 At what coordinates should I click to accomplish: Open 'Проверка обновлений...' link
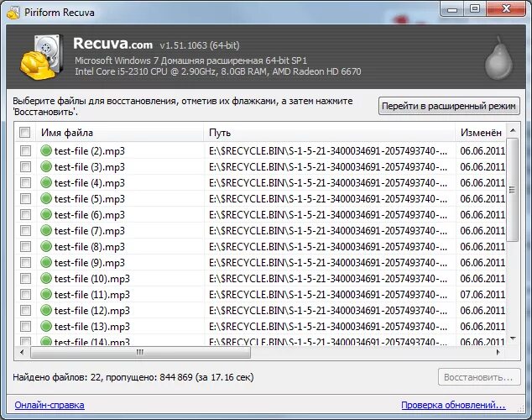[x=453, y=405]
